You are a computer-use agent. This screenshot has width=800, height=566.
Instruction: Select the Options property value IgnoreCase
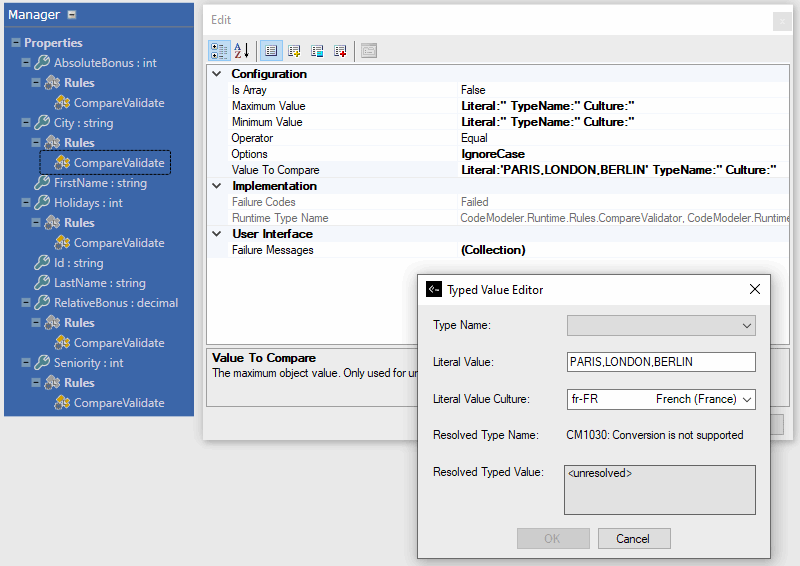point(493,154)
